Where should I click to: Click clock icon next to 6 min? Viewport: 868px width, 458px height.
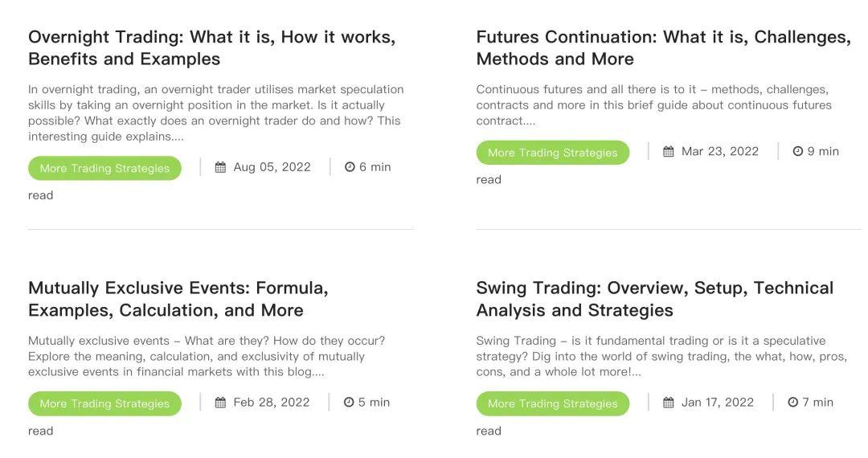[350, 167]
